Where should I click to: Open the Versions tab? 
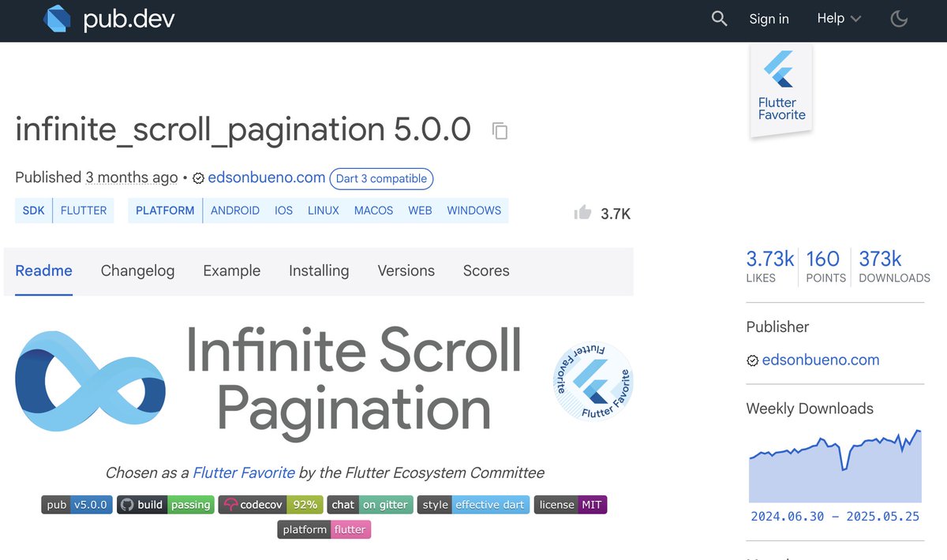point(406,271)
